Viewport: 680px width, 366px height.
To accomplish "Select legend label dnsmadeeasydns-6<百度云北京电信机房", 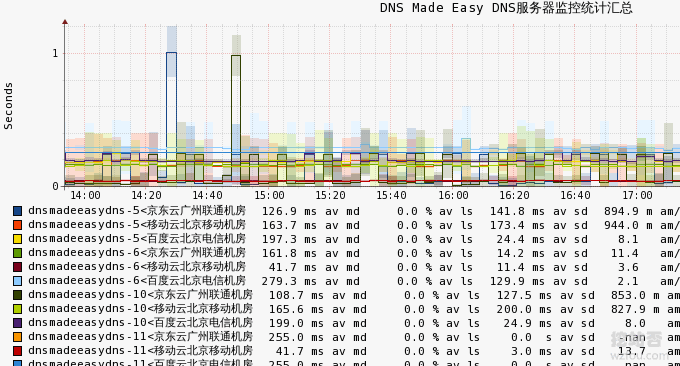I will click(137, 280).
